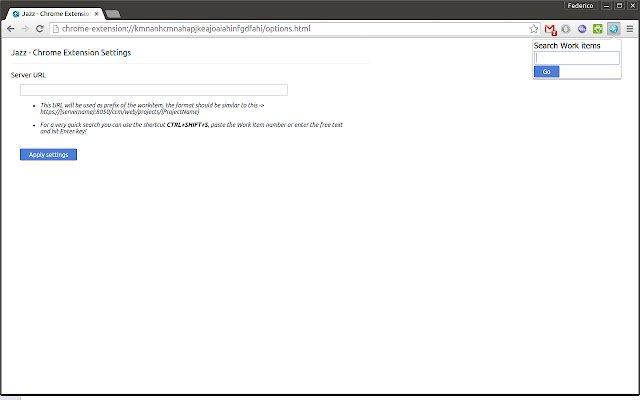
Task: Click the Federico profile button
Action: tap(580, 6)
